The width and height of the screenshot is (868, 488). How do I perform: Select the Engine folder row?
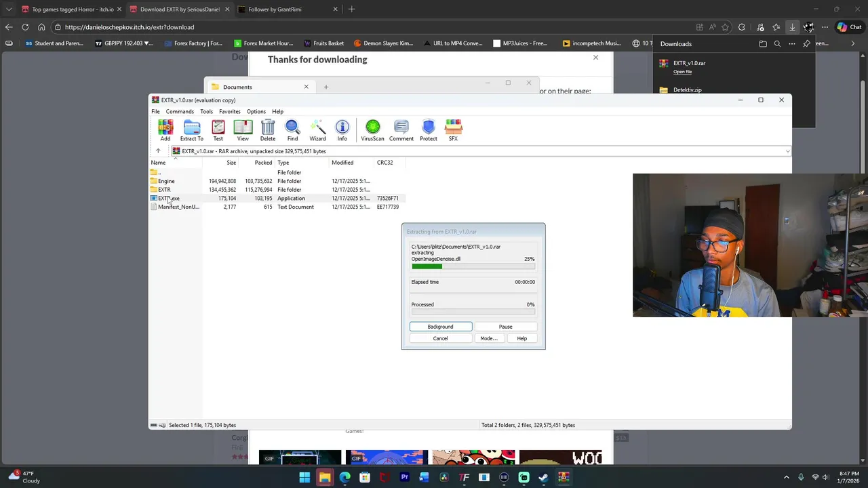[x=278, y=181]
